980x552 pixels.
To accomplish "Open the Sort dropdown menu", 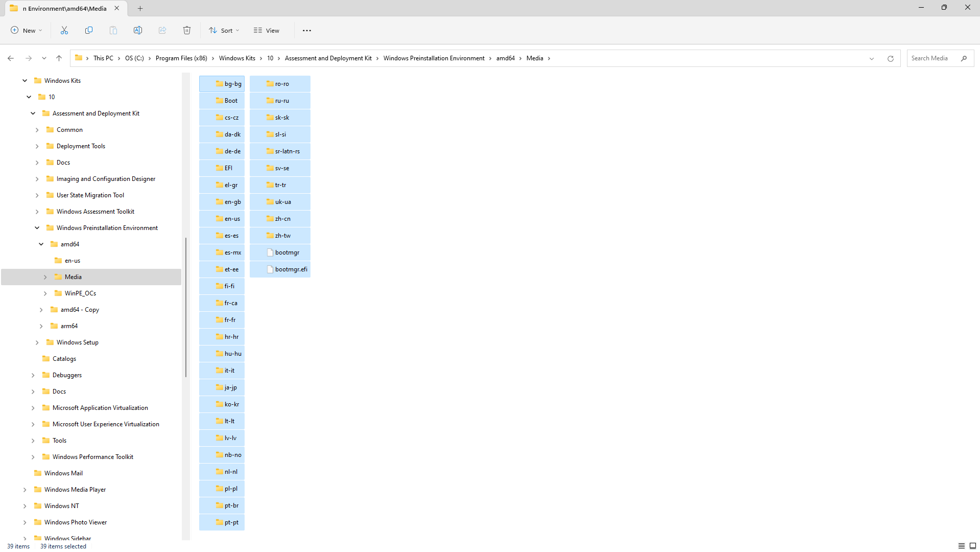I will 224,31.
